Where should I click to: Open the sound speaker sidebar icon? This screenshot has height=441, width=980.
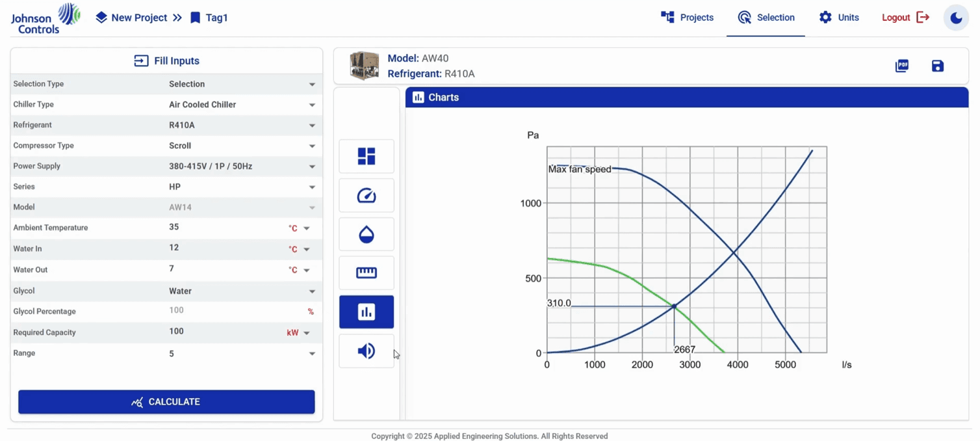[367, 351]
